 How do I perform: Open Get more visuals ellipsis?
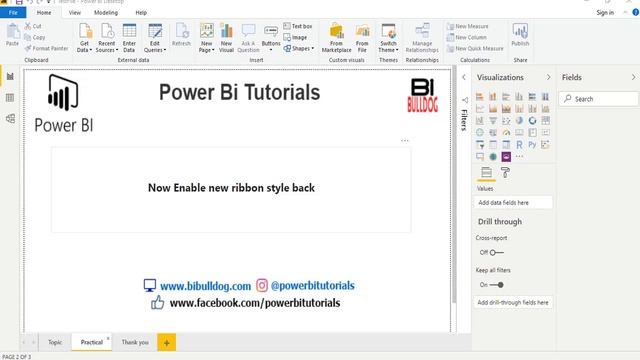point(519,156)
